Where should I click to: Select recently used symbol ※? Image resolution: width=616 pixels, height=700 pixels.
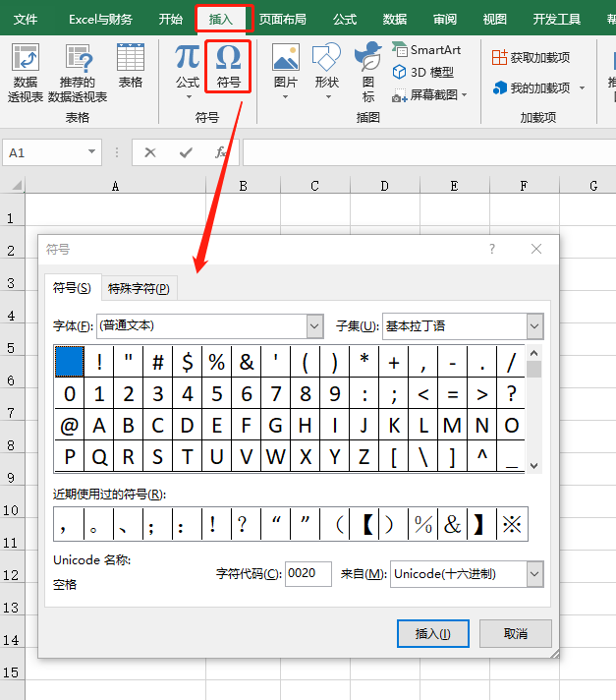512,524
